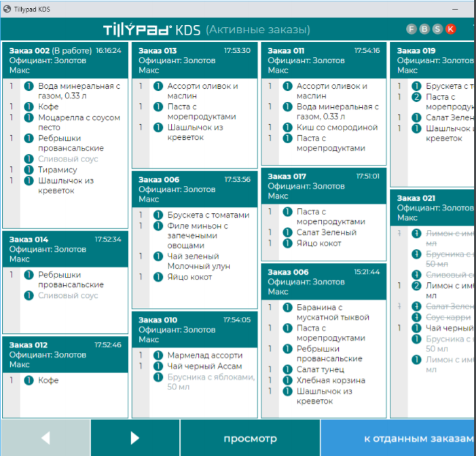The height and width of the screenshot is (456, 476).
Task: Select Ассорти оливок и маслин in order 011
Action: pyautogui.click(x=332, y=91)
